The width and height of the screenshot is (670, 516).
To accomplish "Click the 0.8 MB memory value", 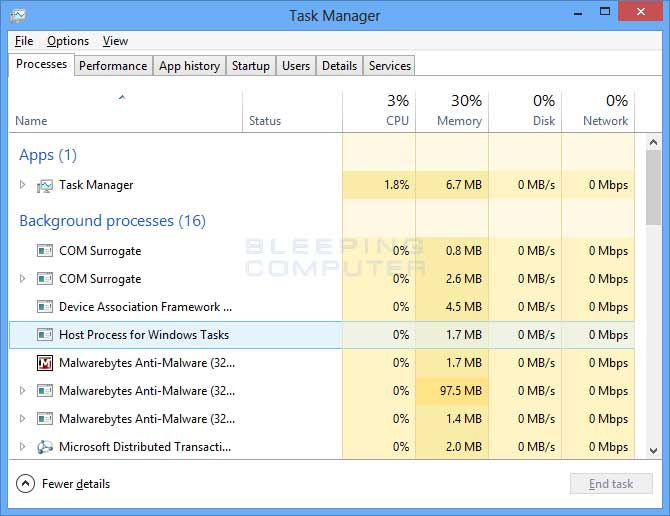I will click(464, 251).
